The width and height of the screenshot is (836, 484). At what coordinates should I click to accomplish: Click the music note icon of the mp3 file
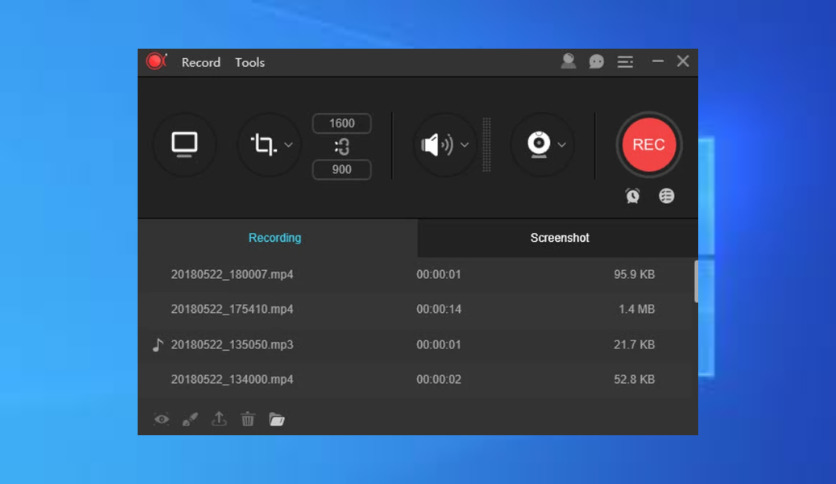[158, 345]
